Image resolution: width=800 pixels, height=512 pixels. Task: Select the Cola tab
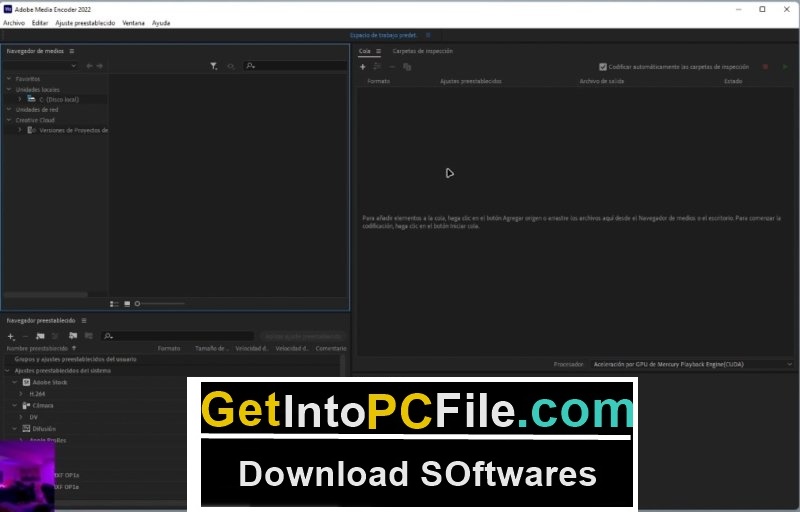[x=364, y=51]
